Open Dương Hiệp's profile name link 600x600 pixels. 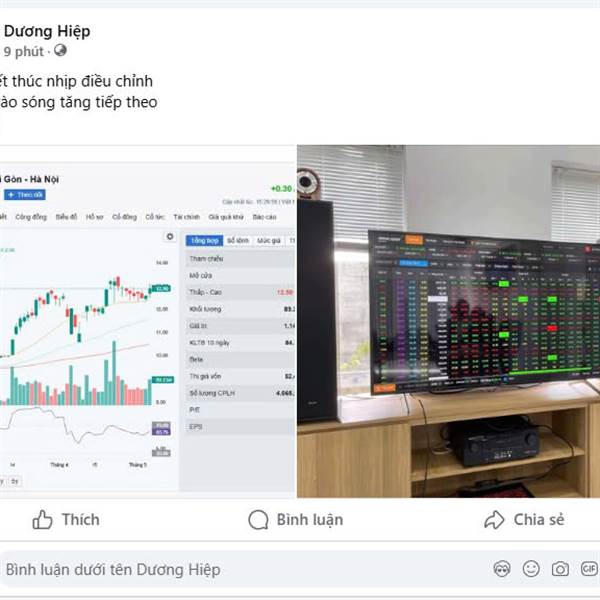[47, 31]
